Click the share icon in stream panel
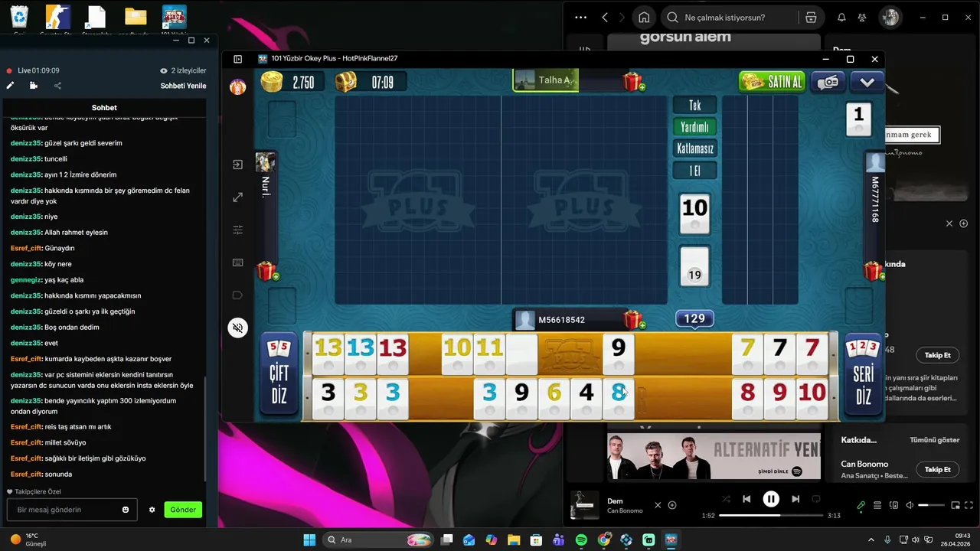The image size is (980, 551). click(57, 86)
